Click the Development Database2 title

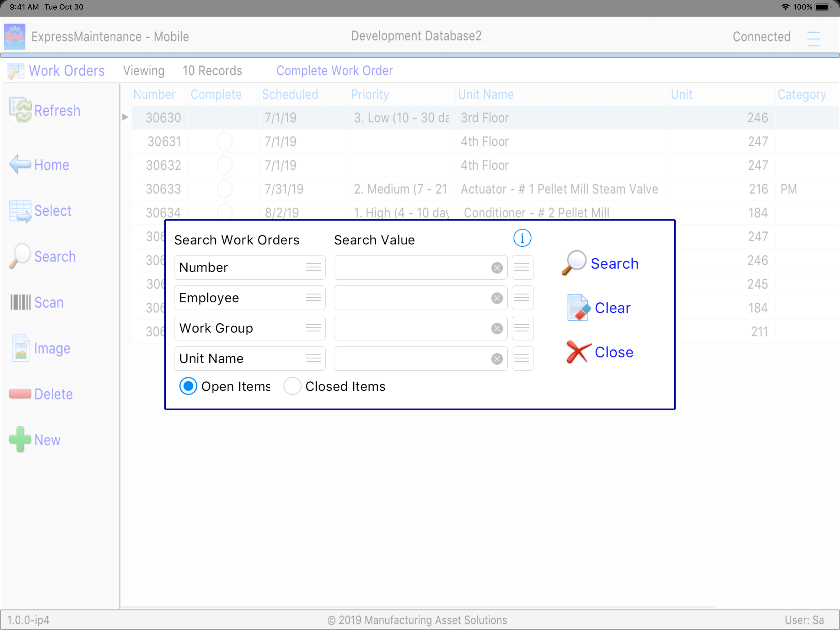pyautogui.click(x=416, y=36)
